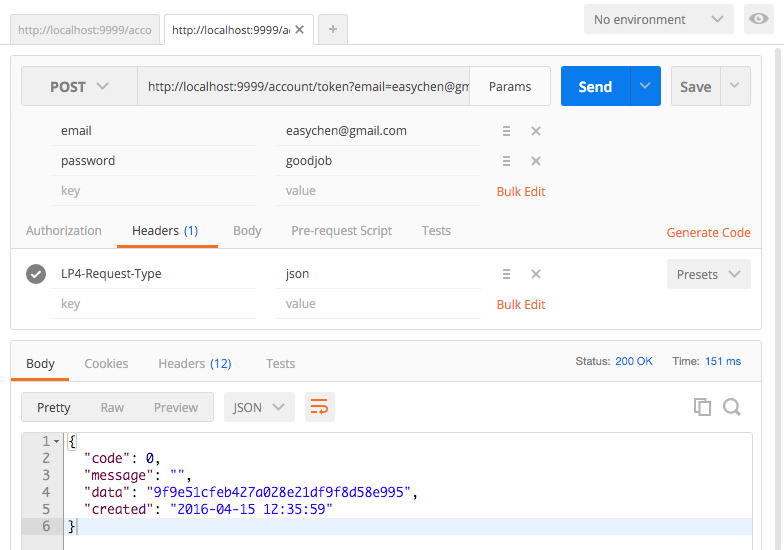The height and width of the screenshot is (550, 784).
Task: Remove the LP4-Request-Type header row
Action: pos(536,274)
